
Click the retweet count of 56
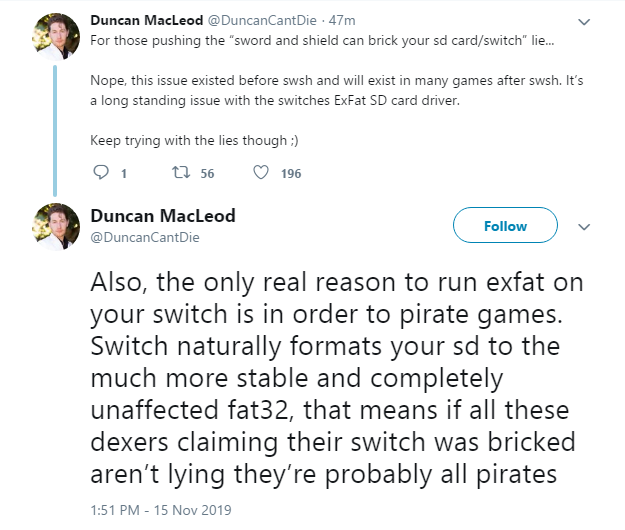(207, 173)
